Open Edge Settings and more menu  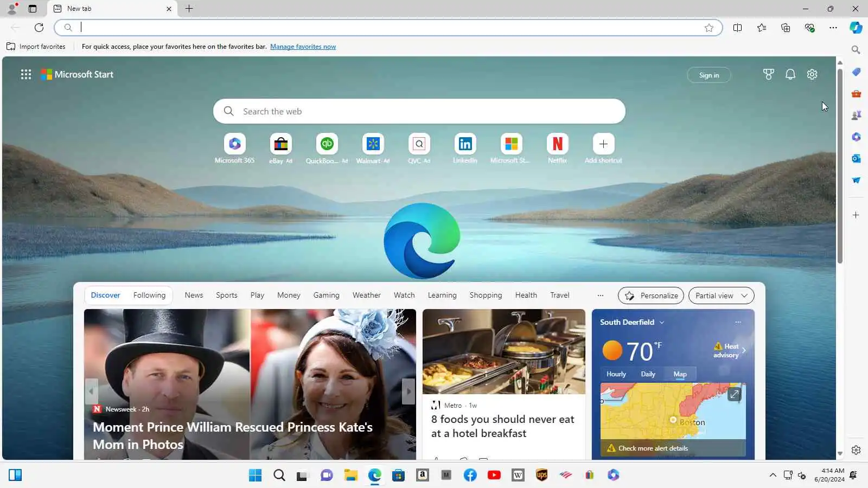[x=833, y=28]
